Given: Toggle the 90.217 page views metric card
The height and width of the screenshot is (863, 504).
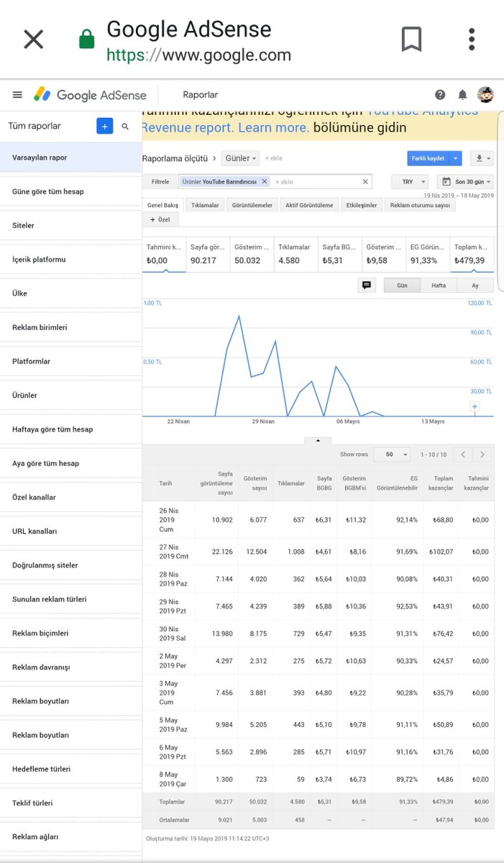Looking at the screenshot, I should tap(208, 255).
